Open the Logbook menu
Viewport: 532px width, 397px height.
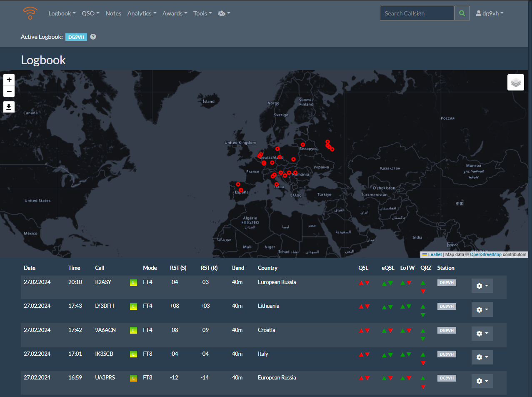[62, 13]
